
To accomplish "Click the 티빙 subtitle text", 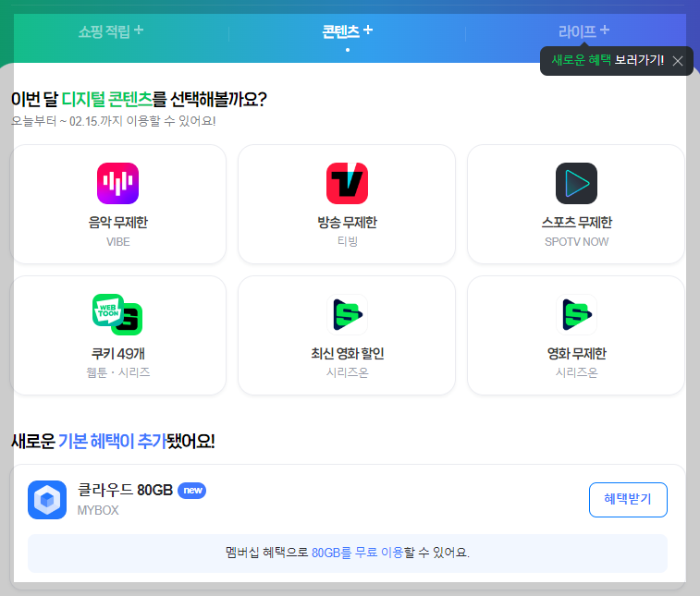I will pyautogui.click(x=348, y=241).
